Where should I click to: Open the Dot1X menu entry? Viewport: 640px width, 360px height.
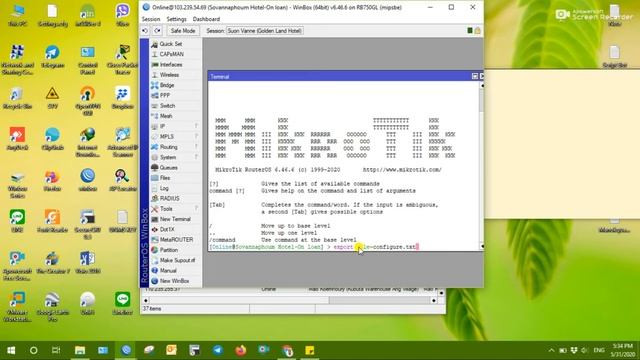(x=167, y=229)
